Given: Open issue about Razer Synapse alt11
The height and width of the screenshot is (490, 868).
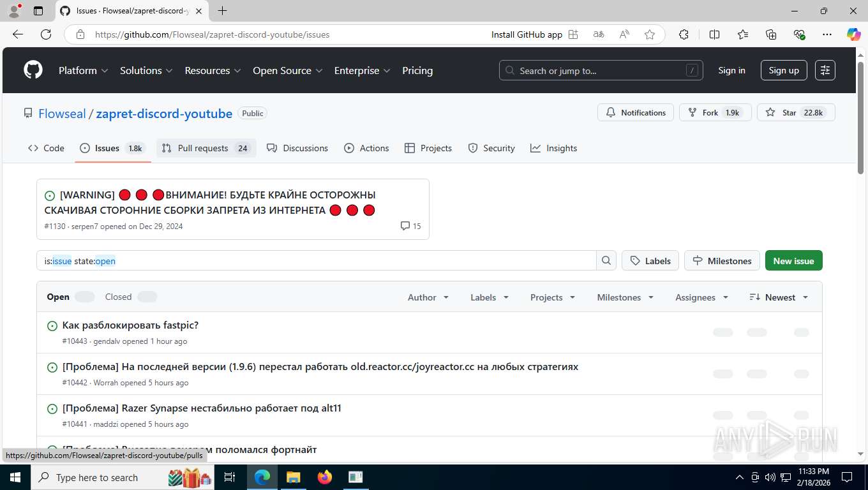Looking at the screenshot, I should click(202, 408).
